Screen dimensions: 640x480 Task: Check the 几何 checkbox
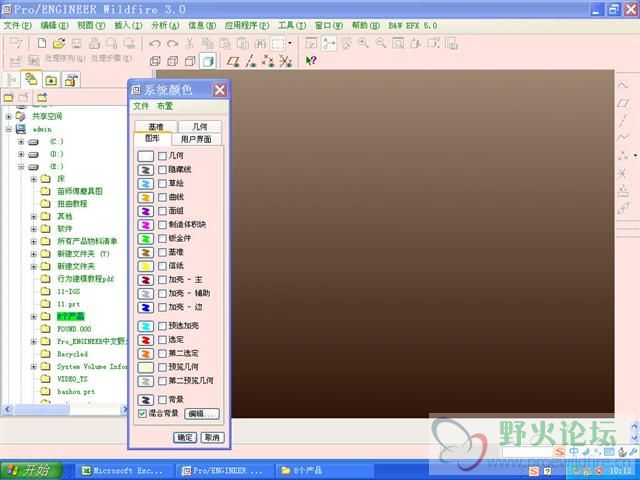pos(162,156)
